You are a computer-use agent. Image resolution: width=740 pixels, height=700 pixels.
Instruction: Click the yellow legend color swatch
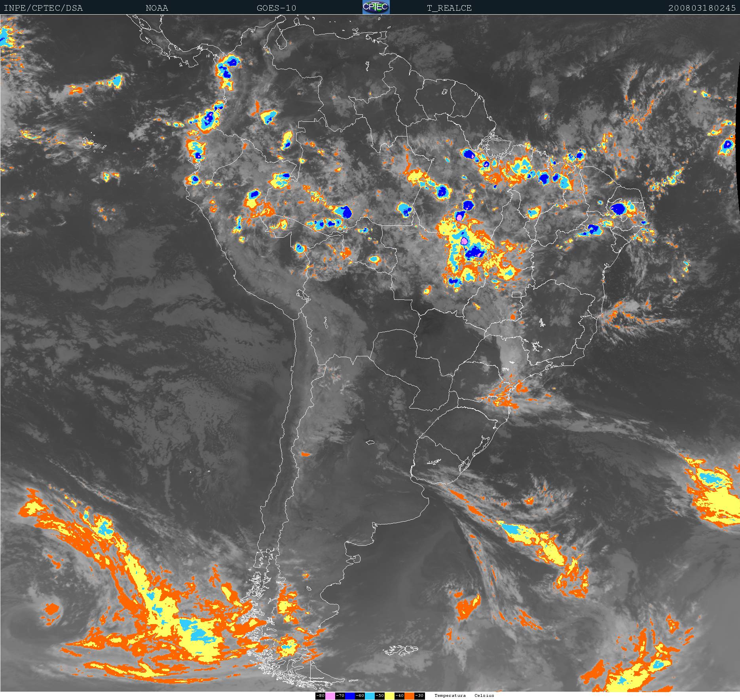[x=389, y=696]
